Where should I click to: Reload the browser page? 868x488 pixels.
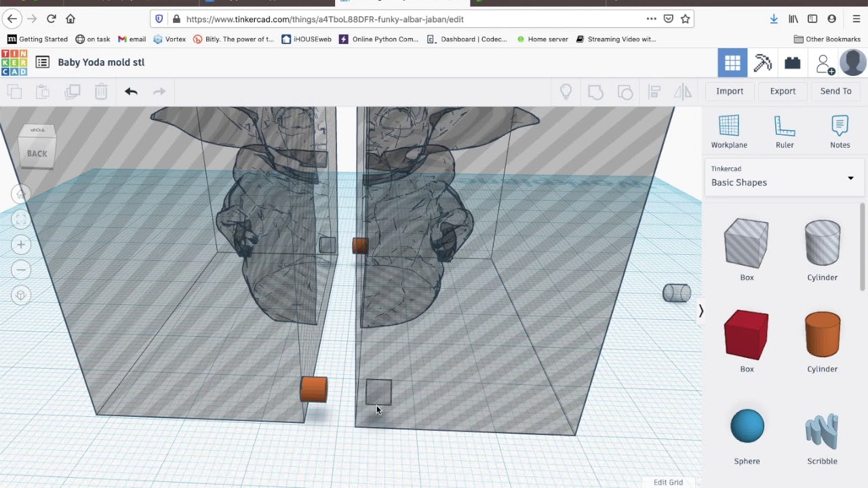coord(51,19)
